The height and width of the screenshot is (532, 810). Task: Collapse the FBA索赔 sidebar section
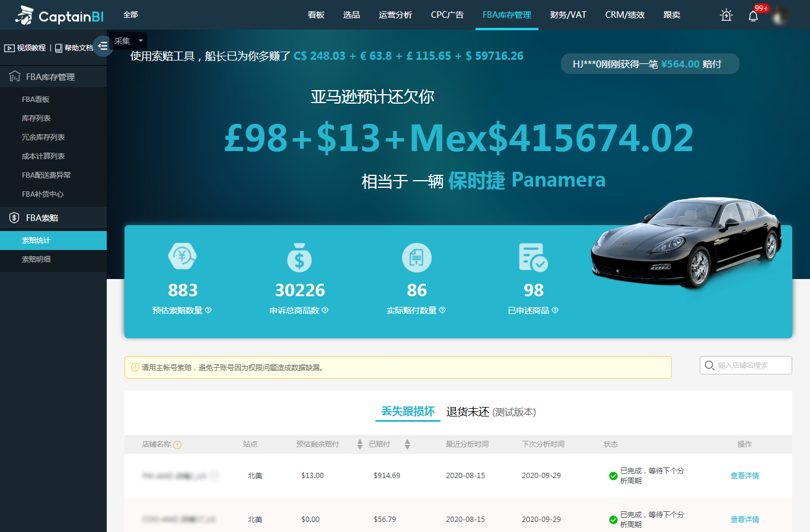53,218
